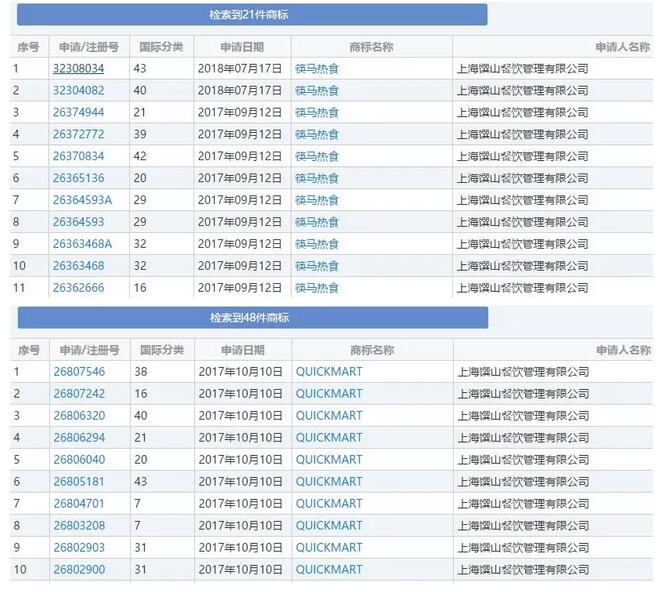
Task: Click 商标名称 header in bottom table
Action: [372, 350]
